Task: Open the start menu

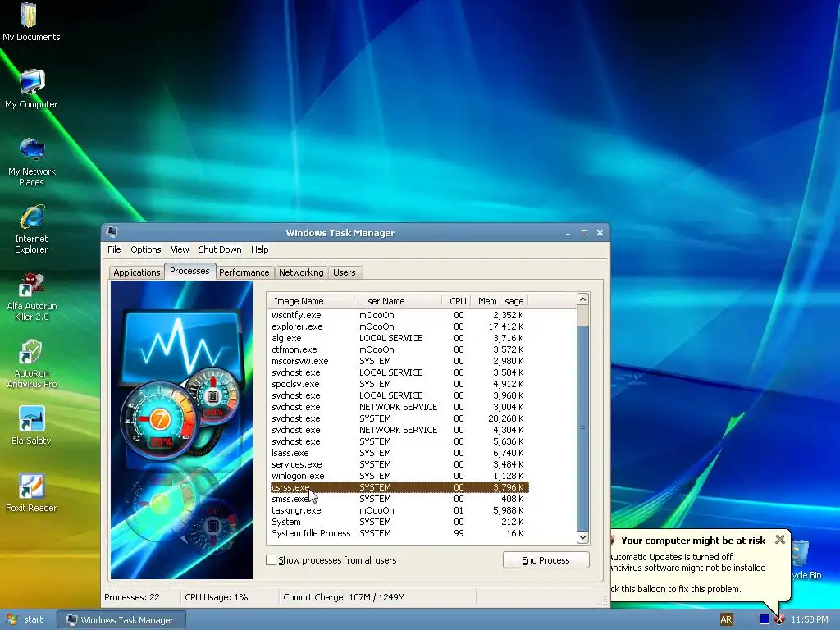Action: pyautogui.click(x=25, y=619)
